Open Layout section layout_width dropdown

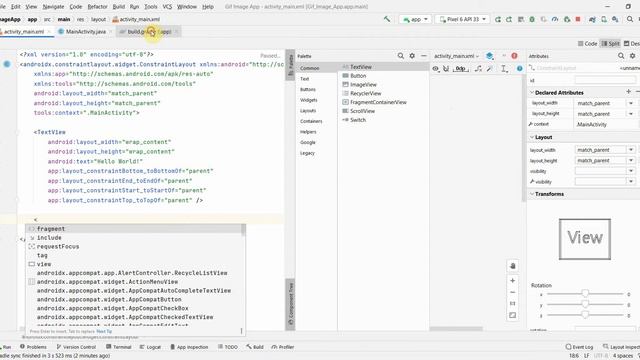pos(631,150)
